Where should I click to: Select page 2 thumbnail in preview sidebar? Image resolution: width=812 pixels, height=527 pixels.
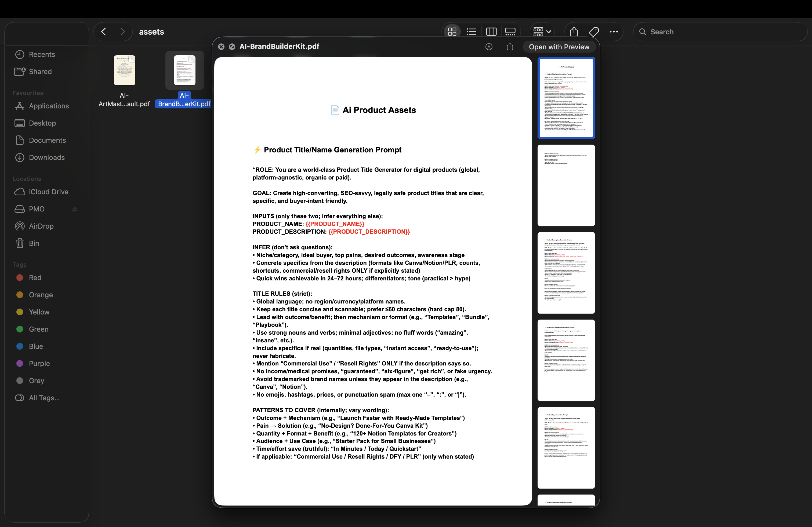[x=566, y=185]
